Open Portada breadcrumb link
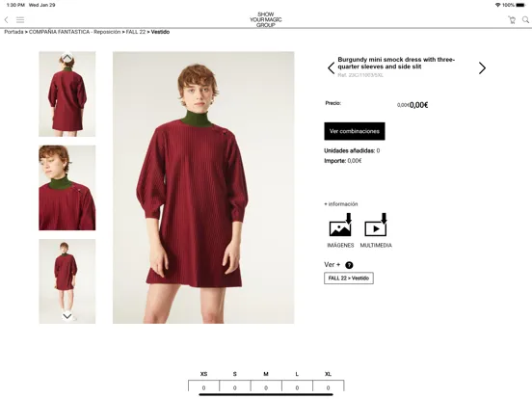Screen dimensions: 532x399 [x=13, y=32]
